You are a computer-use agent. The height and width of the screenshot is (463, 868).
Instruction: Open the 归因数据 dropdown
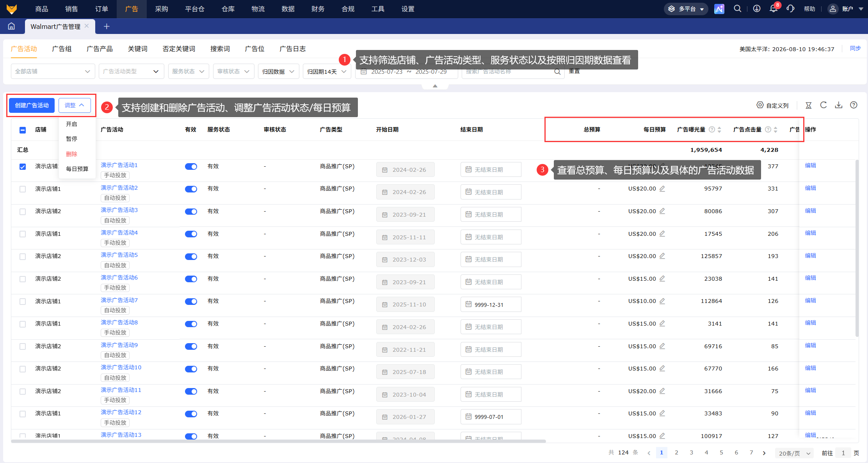[278, 71]
